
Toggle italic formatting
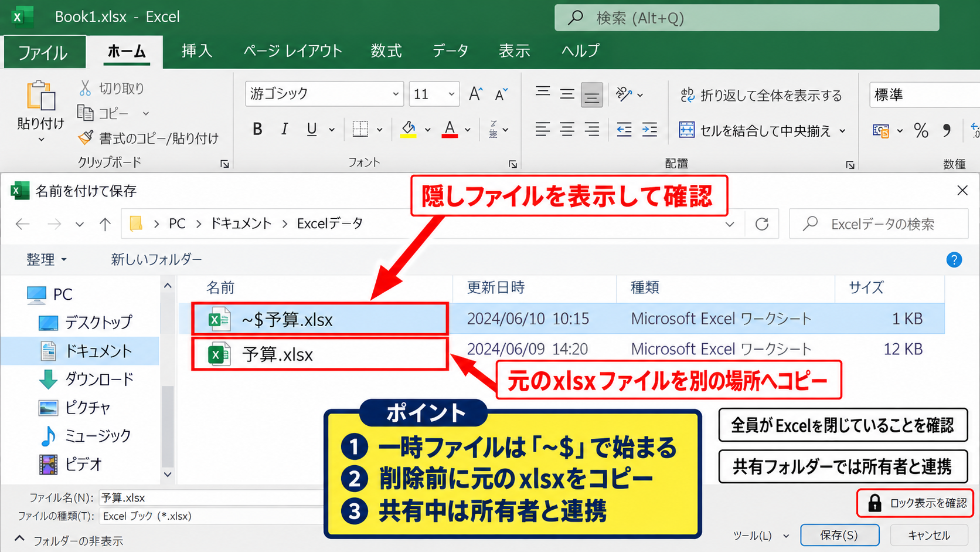[284, 129]
